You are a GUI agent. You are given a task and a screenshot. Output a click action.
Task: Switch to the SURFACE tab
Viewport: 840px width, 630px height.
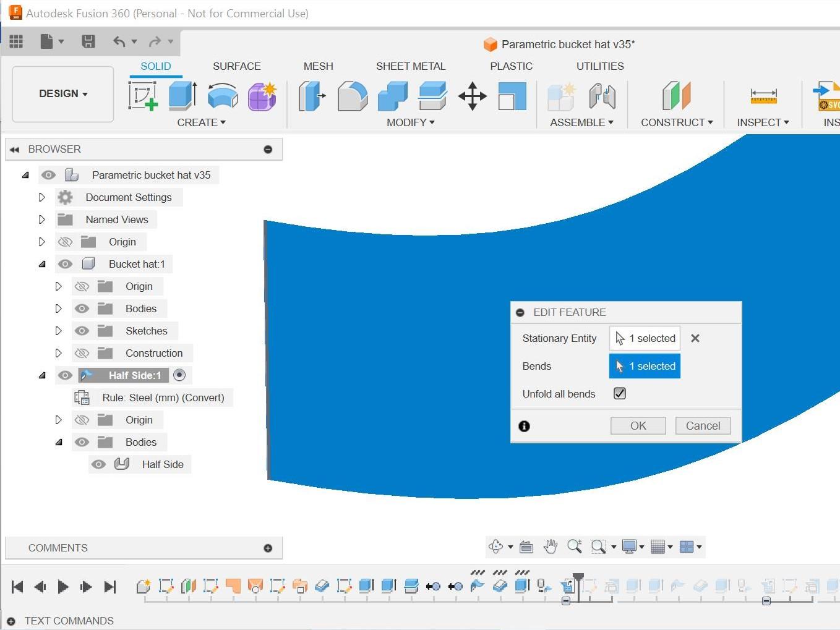tap(236, 66)
